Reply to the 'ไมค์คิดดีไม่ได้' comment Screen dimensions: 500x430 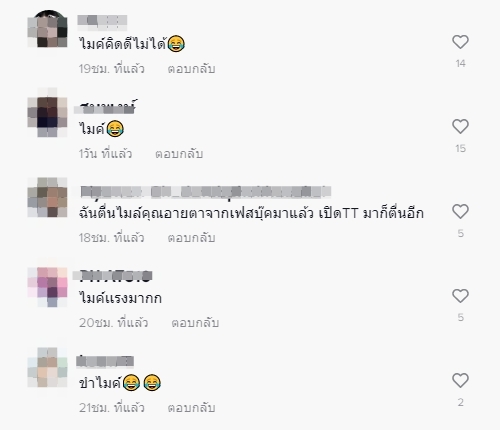pyautogui.click(x=191, y=69)
